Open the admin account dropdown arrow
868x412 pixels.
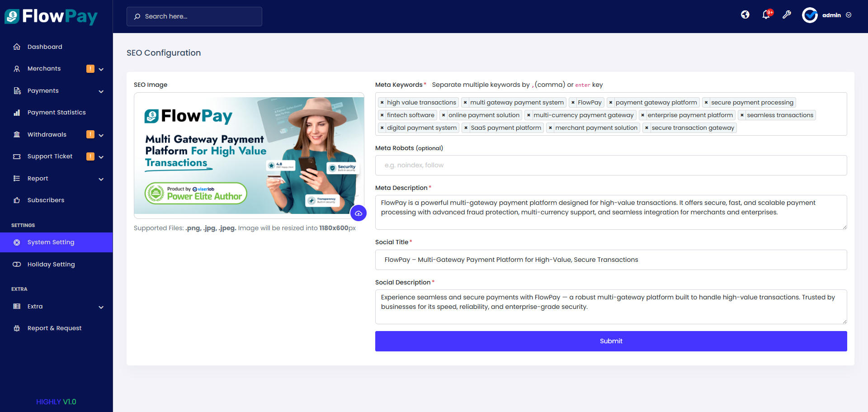click(849, 15)
